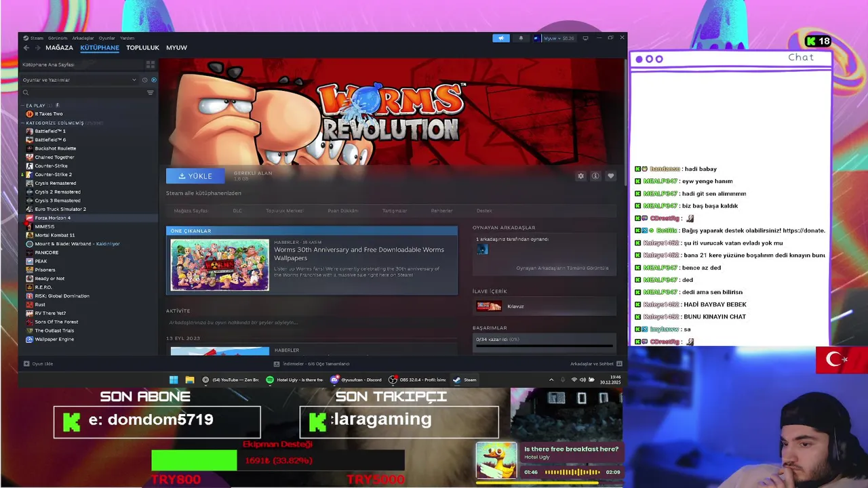Open game info icon for Worms Revolution

[595, 176]
